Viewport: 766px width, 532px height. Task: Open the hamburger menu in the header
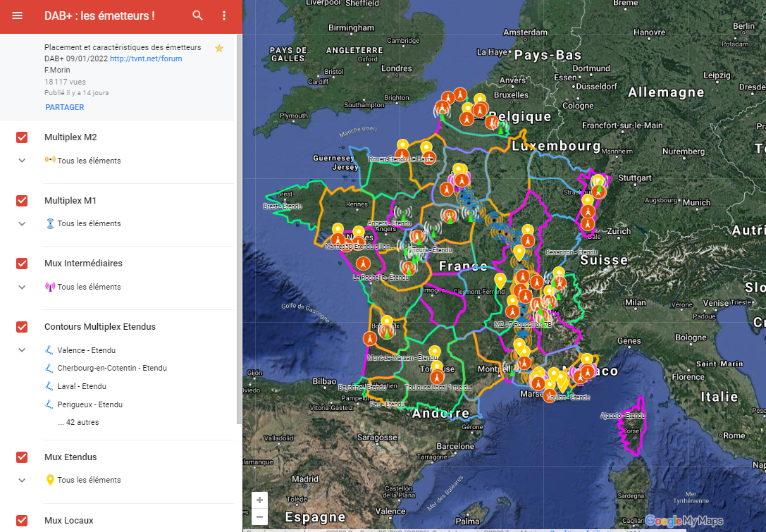pos(17,16)
